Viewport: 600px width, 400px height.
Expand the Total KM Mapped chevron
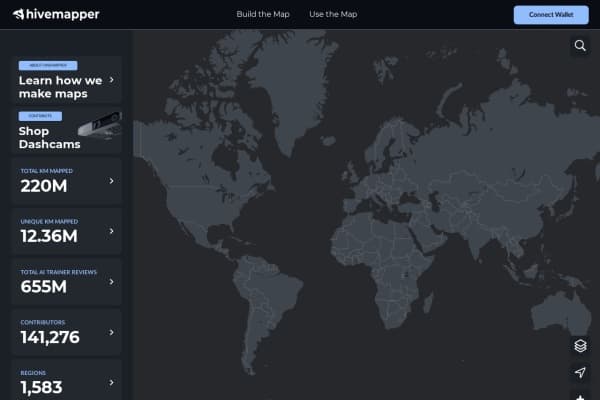[x=111, y=181]
